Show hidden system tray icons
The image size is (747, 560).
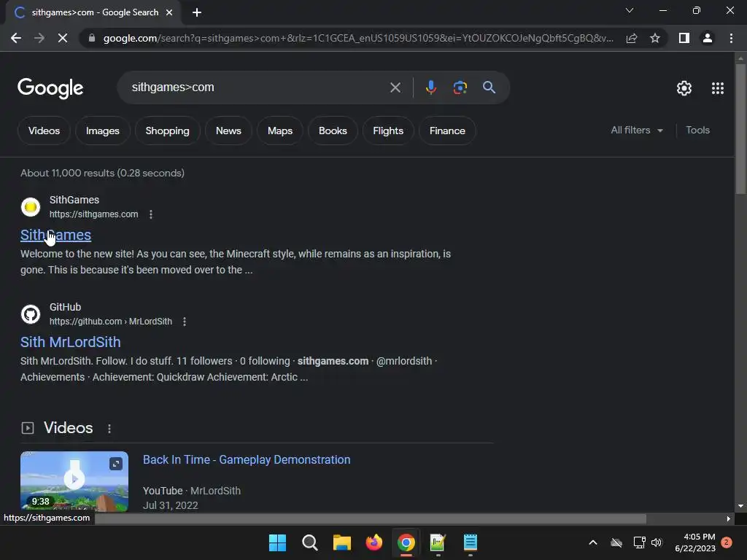[593, 542]
